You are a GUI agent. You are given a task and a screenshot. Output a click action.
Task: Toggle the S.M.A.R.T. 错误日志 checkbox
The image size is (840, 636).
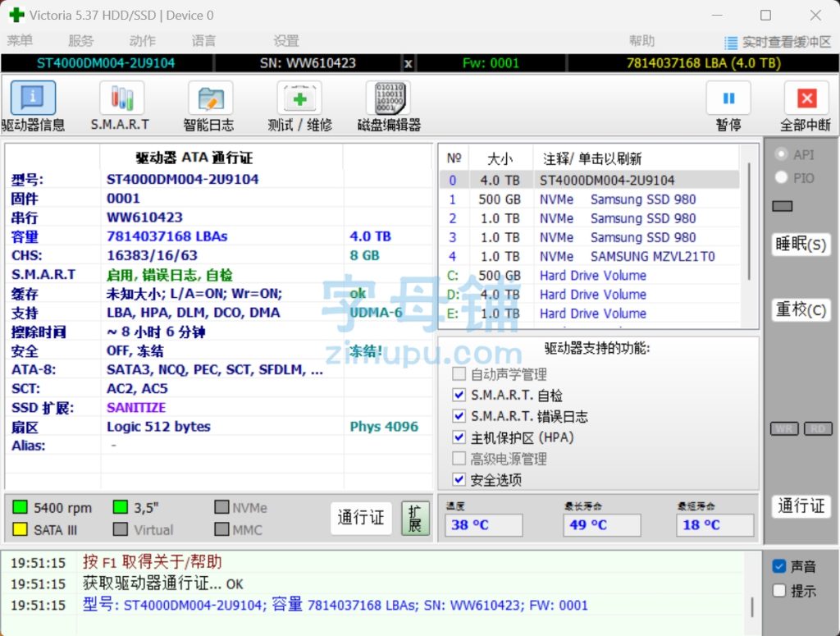point(459,416)
